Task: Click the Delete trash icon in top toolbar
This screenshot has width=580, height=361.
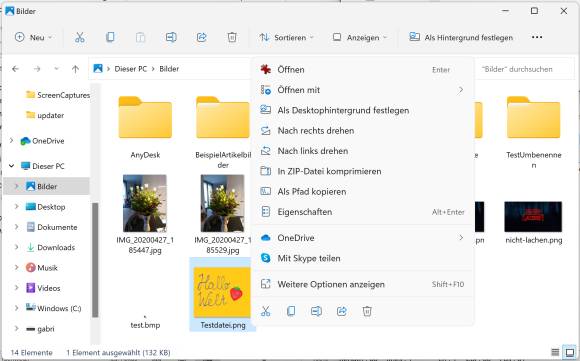Action: [x=232, y=37]
